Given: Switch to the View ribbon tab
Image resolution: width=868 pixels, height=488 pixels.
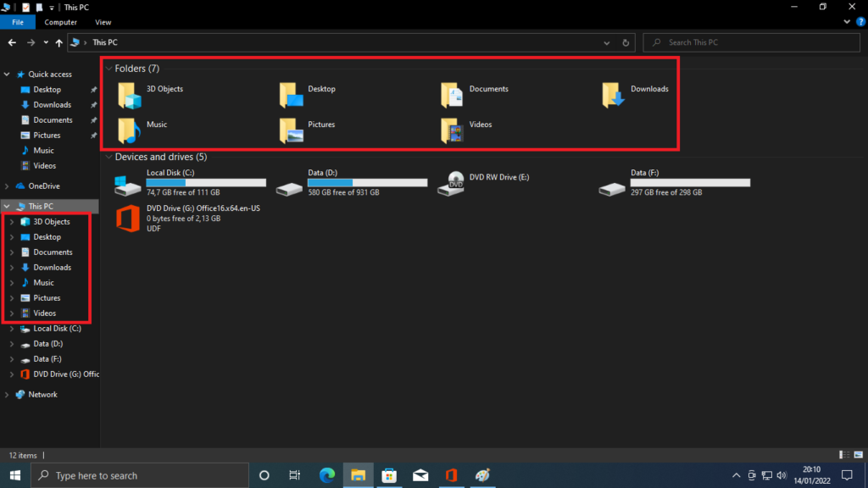Looking at the screenshot, I should click(103, 22).
